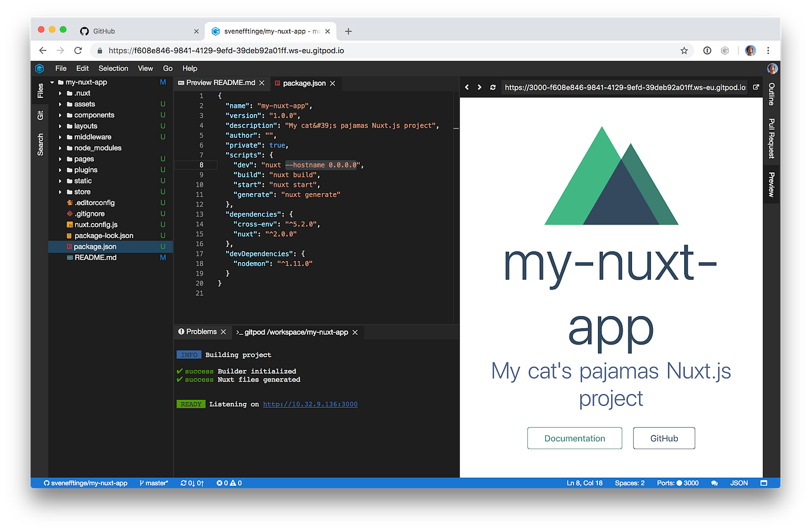811x532 pixels.
Task: Open the Git panel from the sidebar
Action: tap(40, 115)
